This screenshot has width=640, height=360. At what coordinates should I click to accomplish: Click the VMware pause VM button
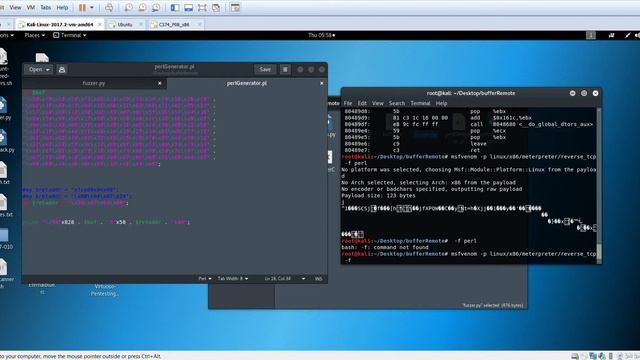point(82,7)
